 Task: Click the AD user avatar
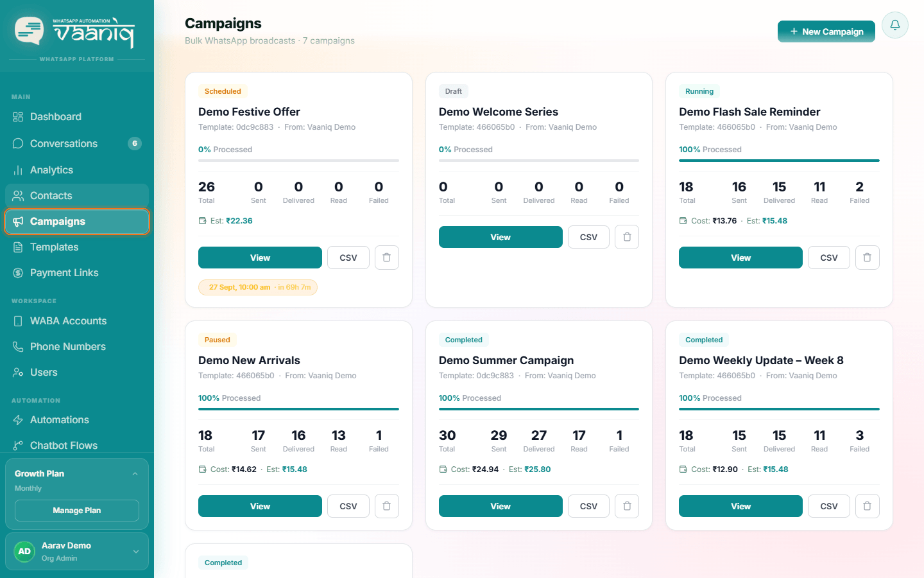coord(24,551)
